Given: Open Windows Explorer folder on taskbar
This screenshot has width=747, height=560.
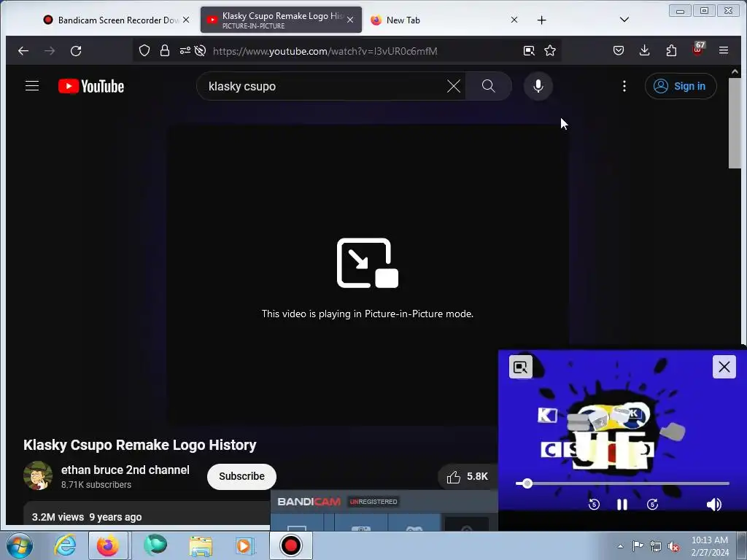Looking at the screenshot, I should click(200, 546).
